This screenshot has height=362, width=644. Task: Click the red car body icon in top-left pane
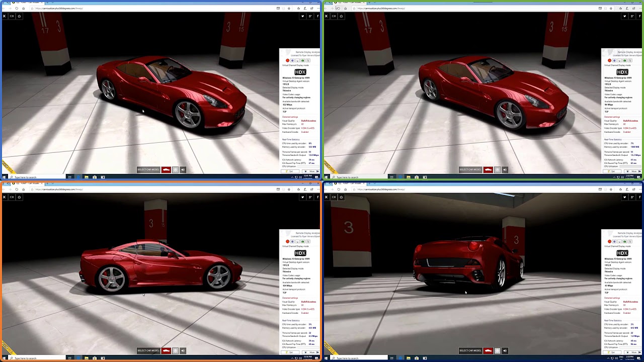click(x=166, y=169)
